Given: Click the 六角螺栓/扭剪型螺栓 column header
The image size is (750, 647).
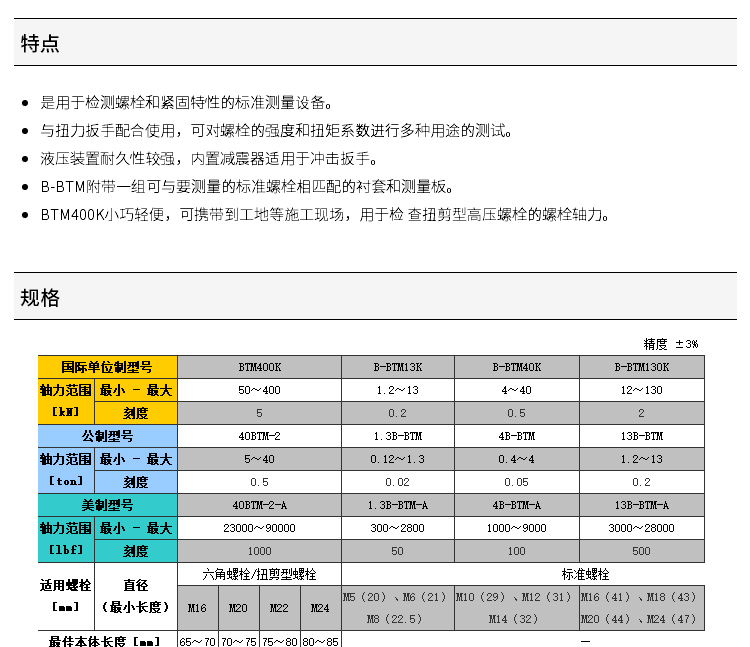Looking at the screenshot, I should (x=259, y=574).
